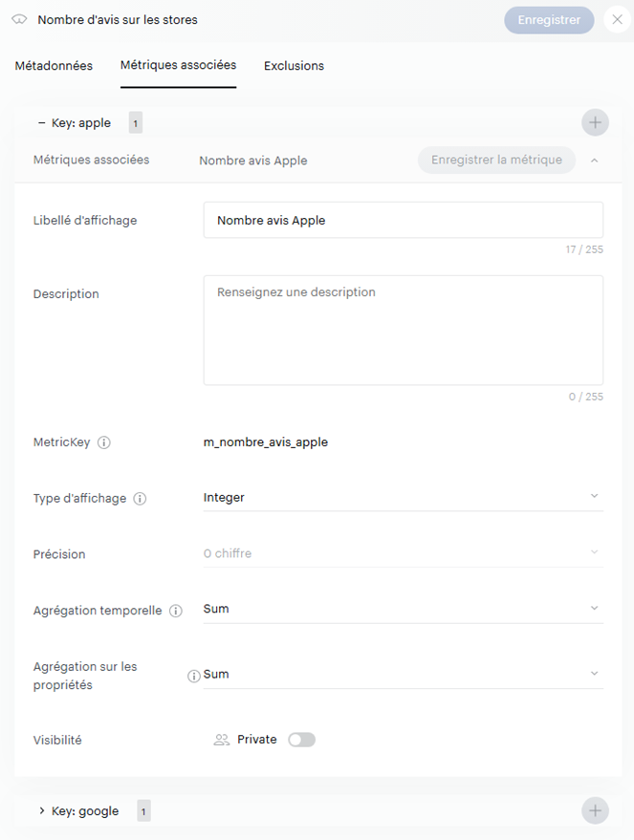
Task: Click the info icon beside Type d'affichage
Action: point(140,499)
